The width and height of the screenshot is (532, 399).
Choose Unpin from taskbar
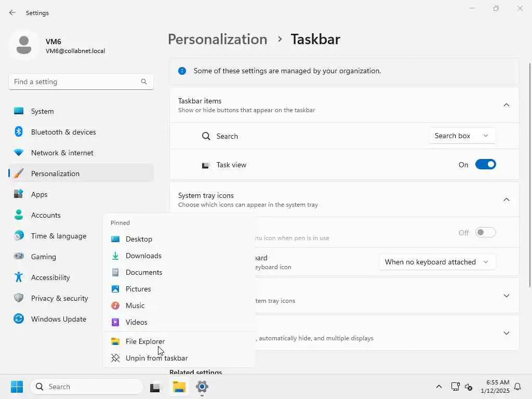[x=179, y=358]
